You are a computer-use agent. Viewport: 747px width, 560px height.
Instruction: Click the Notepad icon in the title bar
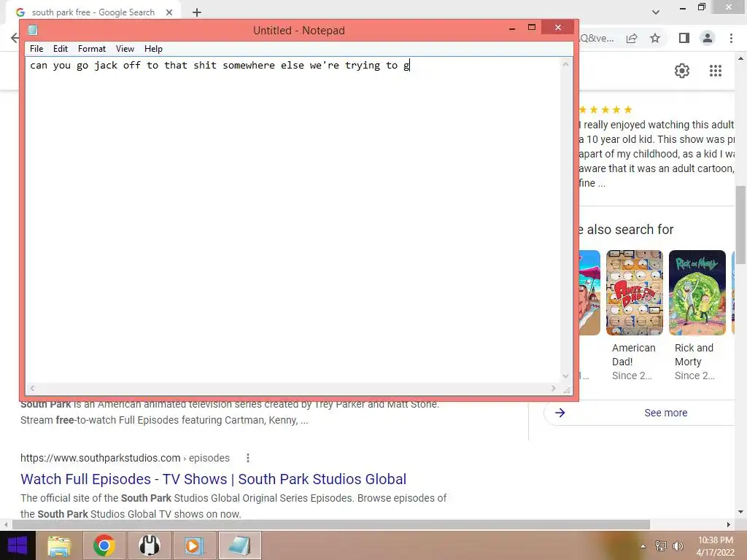pos(33,30)
